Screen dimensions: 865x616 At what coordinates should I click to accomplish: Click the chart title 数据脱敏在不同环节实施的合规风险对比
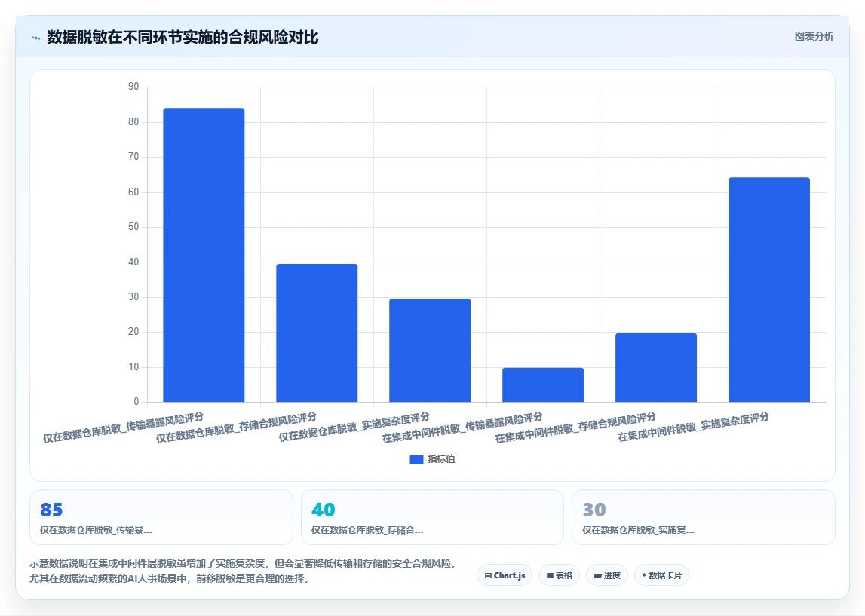tap(183, 38)
